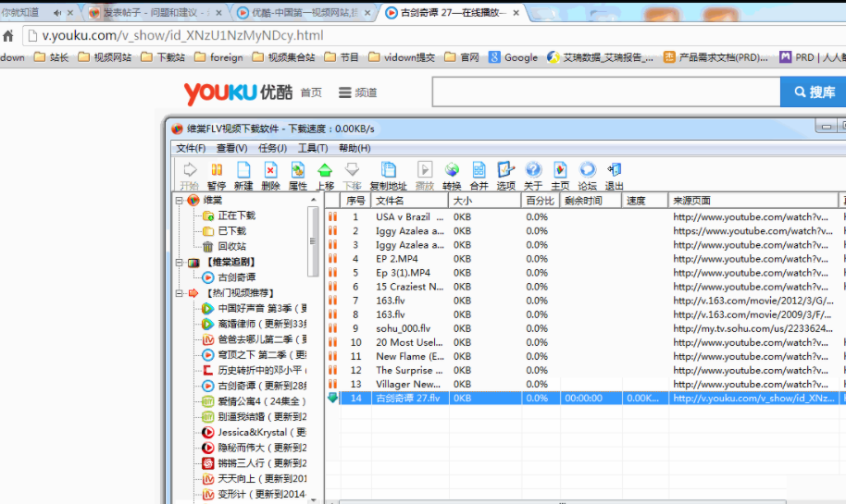Open the Youku 频道 menu
Image resolution: width=846 pixels, height=504 pixels.
357,92
